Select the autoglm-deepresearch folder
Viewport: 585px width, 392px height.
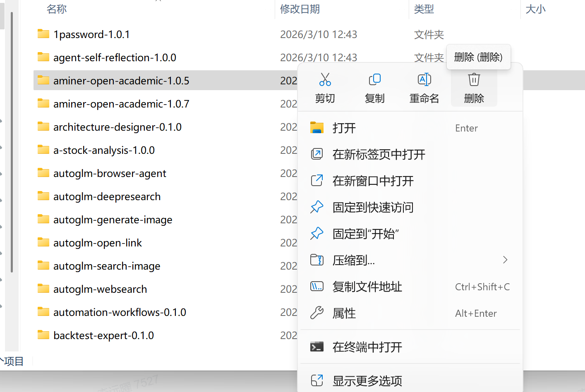click(x=107, y=196)
